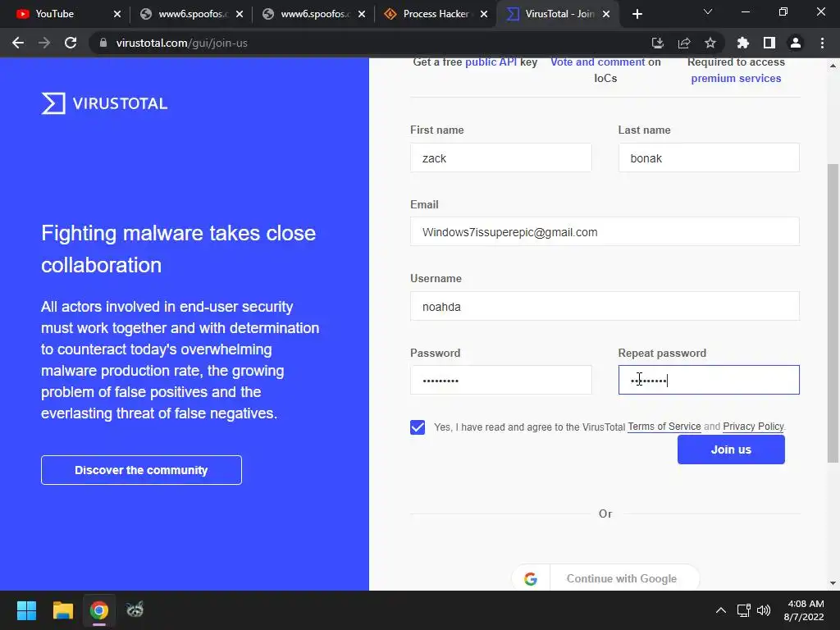840x630 pixels.
Task: Select the VirusTotal - Join tab
Action: [x=557, y=14]
